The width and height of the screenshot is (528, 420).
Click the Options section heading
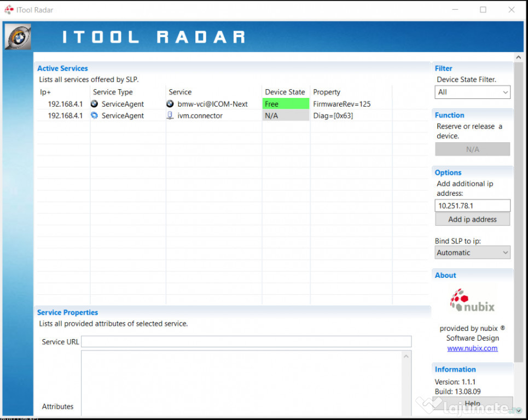point(448,173)
